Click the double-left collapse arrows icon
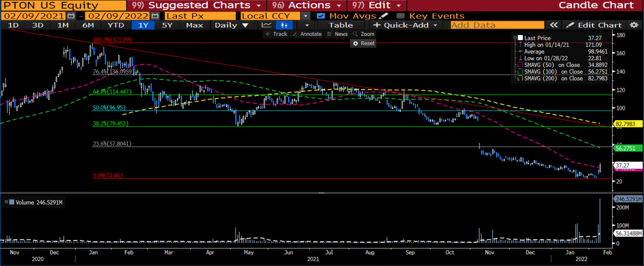Viewport: 644px width, 266px height. 554,25
